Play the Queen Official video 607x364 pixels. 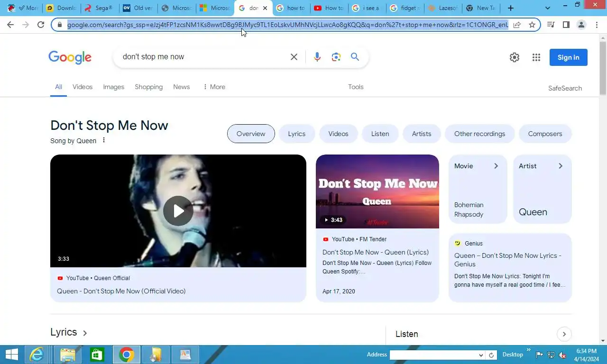pos(178,211)
